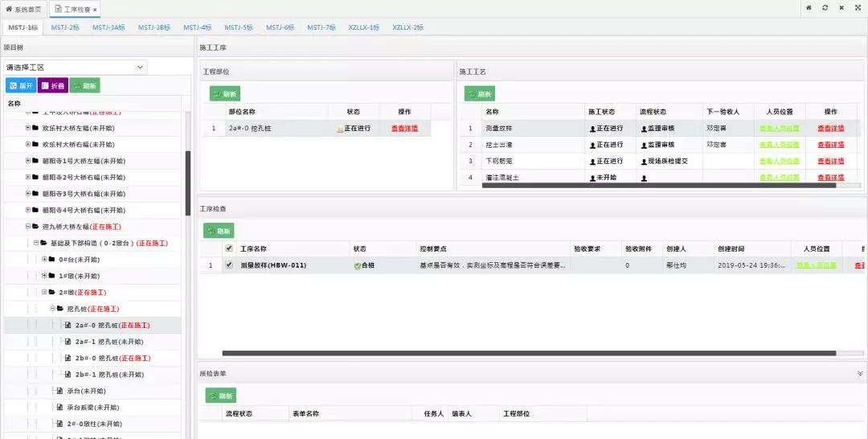Collapse the 2#墩 tree node
The height and width of the screenshot is (439, 868).
[44, 293]
